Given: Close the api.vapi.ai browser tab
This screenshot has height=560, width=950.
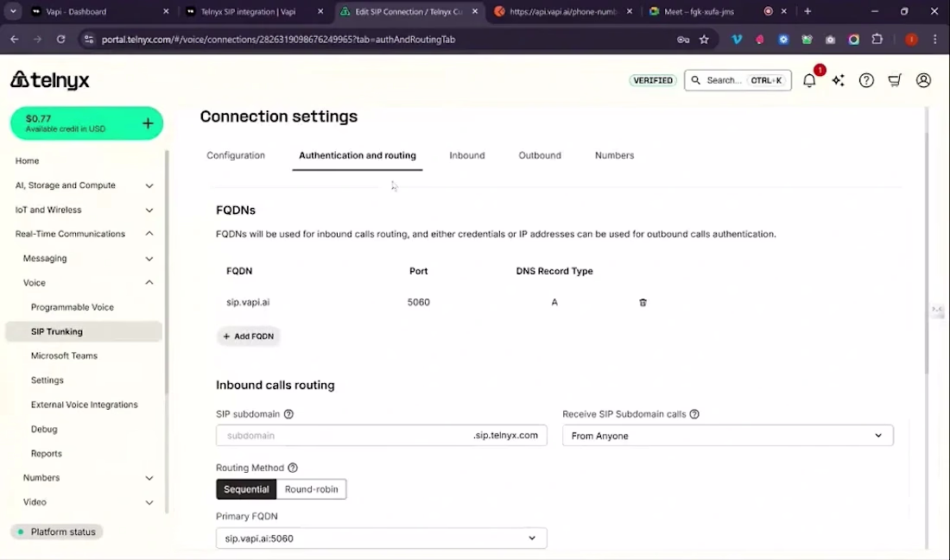Looking at the screenshot, I should (630, 11).
